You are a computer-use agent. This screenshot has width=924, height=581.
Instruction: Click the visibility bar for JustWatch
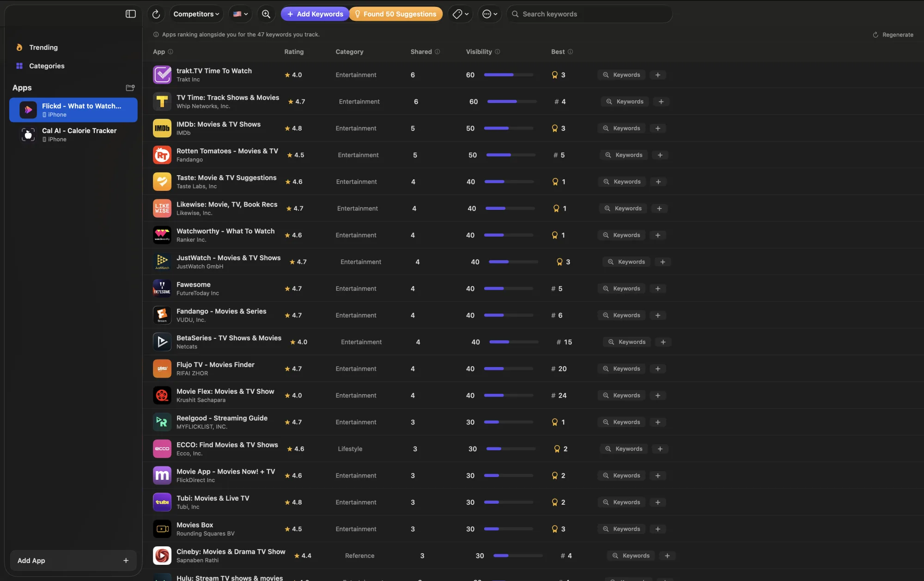point(513,262)
